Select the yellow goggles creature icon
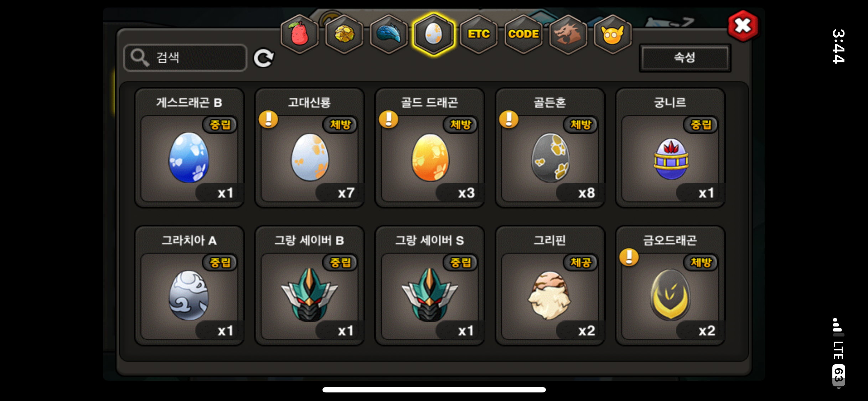Screen dimensions: 868x401 pyautogui.click(x=613, y=34)
